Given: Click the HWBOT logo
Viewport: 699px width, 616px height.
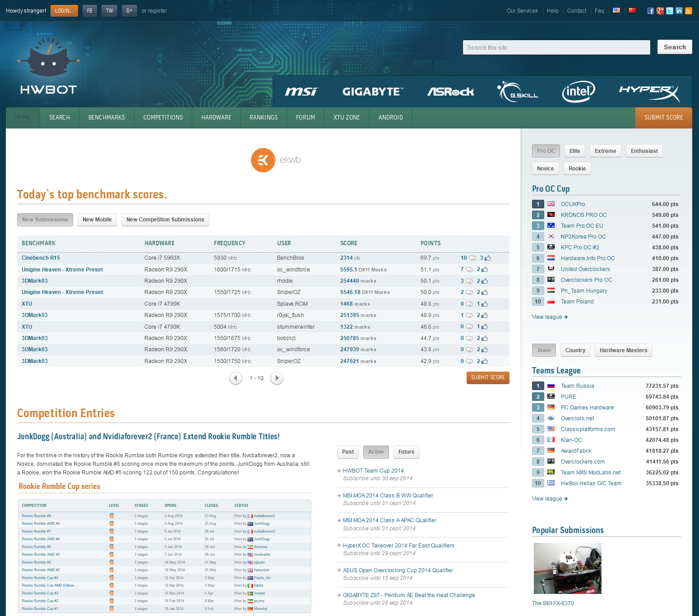Looking at the screenshot, I should point(48,66).
